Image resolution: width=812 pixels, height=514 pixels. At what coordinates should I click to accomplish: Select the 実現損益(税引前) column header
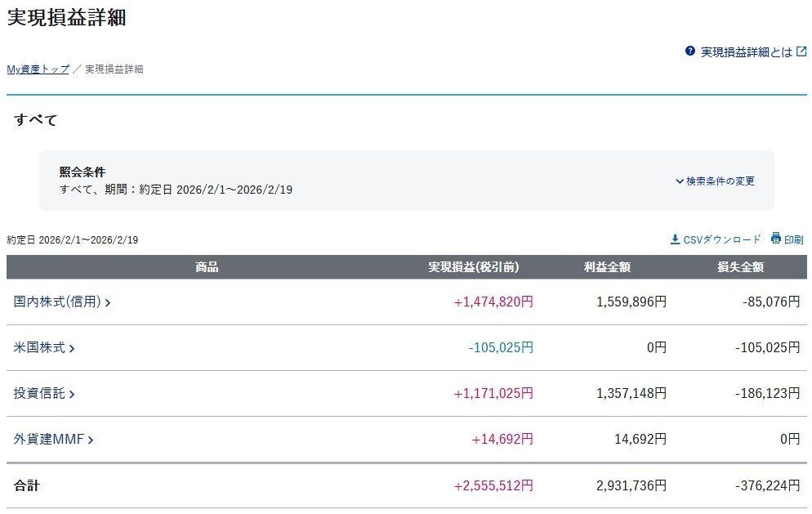coord(474,267)
